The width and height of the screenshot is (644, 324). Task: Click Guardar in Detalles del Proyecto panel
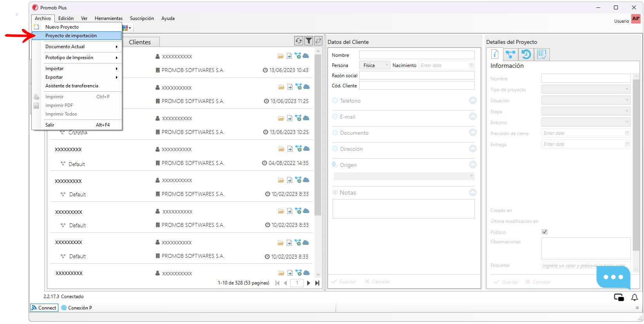(507, 282)
